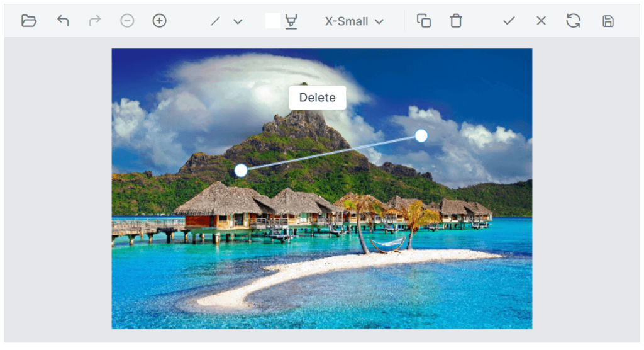Open an image with the folder icon
The height and width of the screenshot is (350, 644).
coord(29,21)
